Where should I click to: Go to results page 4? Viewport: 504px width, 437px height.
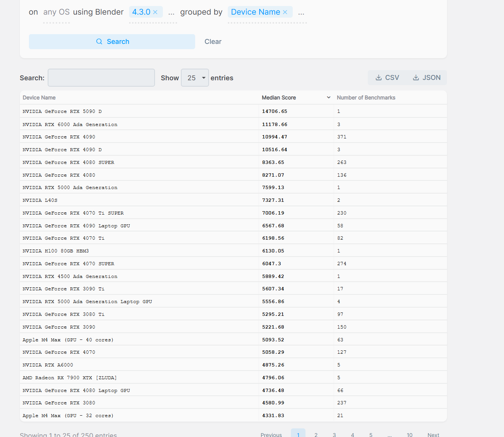(x=352, y=435)
